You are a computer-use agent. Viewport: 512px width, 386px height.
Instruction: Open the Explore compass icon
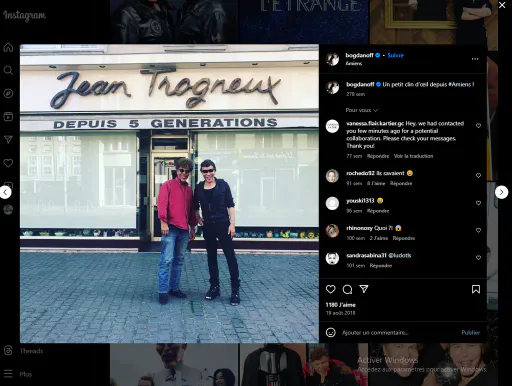tap(8, 93)
